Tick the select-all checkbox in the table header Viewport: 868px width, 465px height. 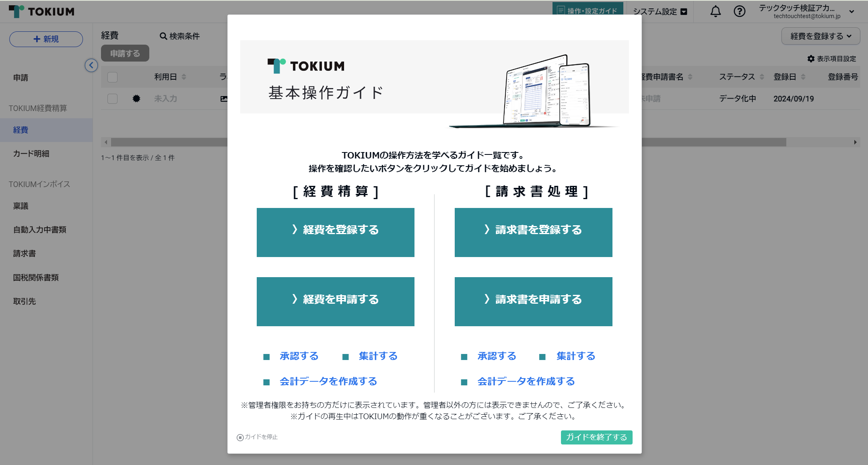coord(113,77)
